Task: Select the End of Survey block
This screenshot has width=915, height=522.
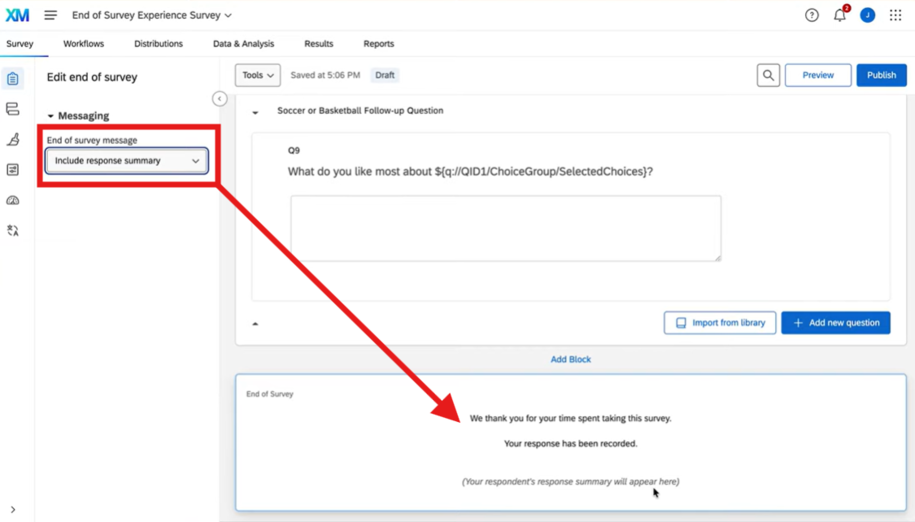Action: (x=571, y=443)
